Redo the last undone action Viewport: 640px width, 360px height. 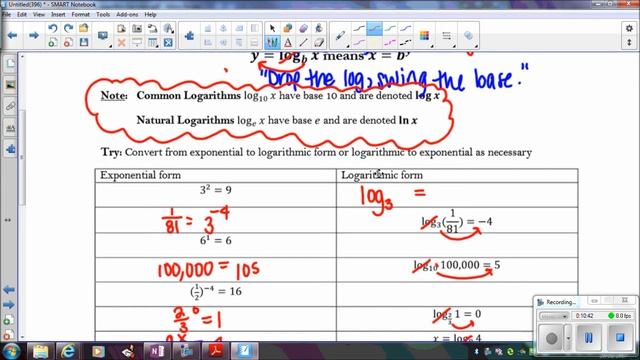point(68,28)
